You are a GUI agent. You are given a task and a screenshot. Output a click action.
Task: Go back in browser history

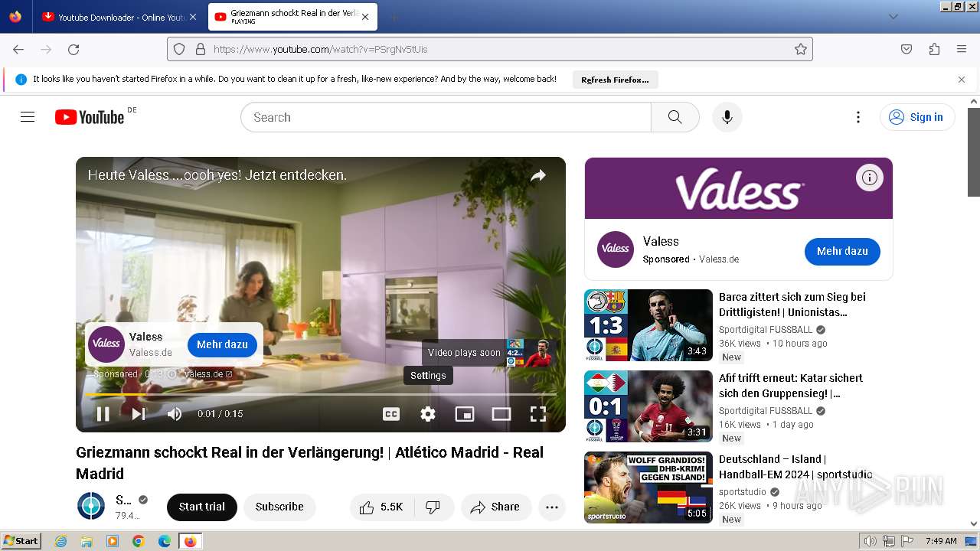click(18, 49)
